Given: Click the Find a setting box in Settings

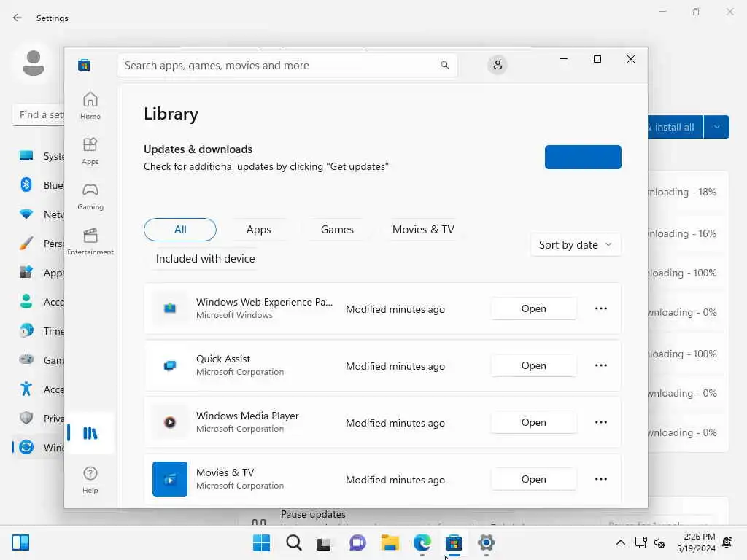Looking at the screenshot, I should 39,114.
